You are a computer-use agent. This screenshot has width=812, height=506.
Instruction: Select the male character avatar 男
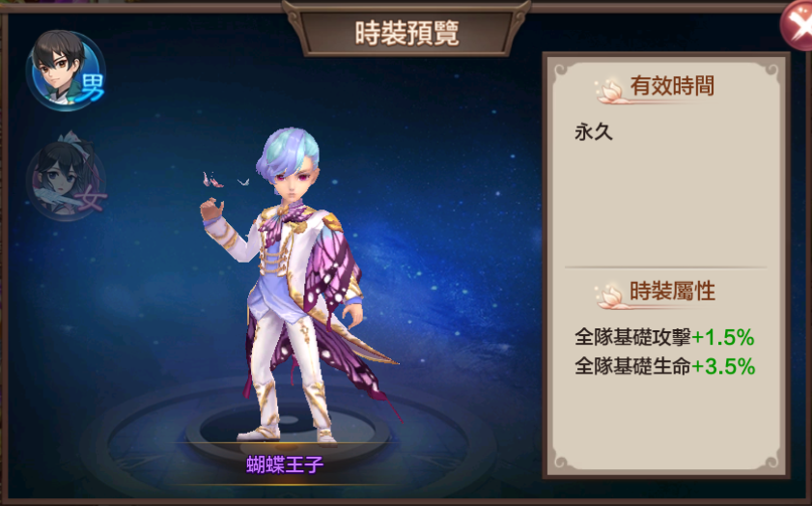(66, 70)
